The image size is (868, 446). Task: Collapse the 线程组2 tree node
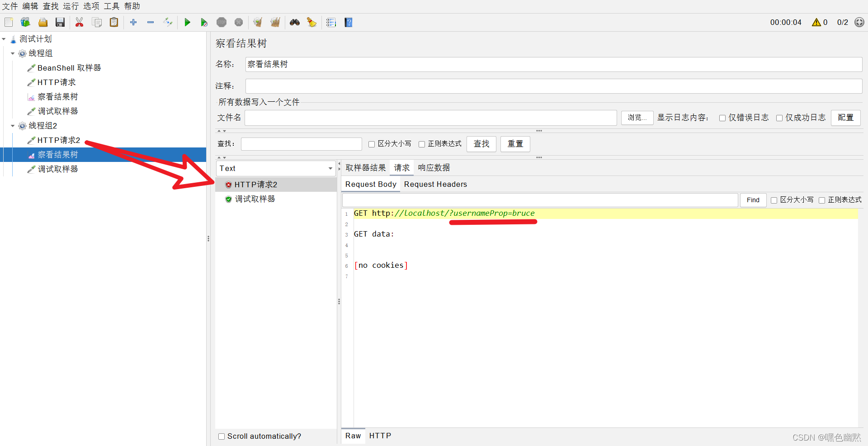13,126
